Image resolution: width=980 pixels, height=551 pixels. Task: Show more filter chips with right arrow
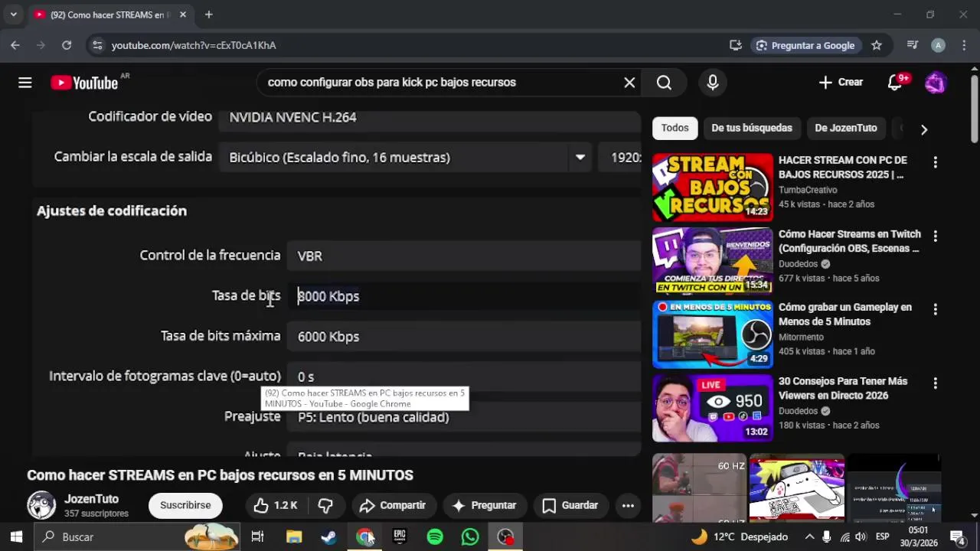coord(924,129)
